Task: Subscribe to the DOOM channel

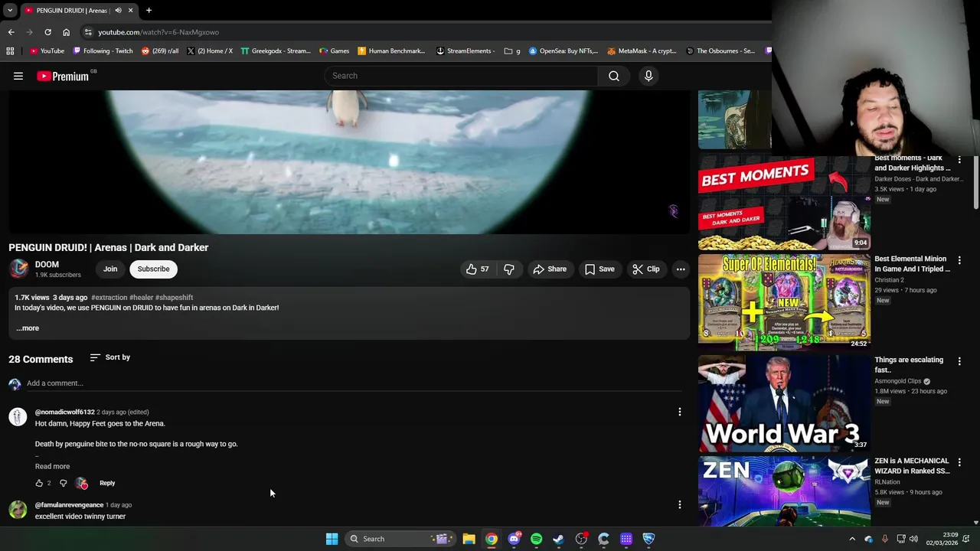Action: [153, 269]
